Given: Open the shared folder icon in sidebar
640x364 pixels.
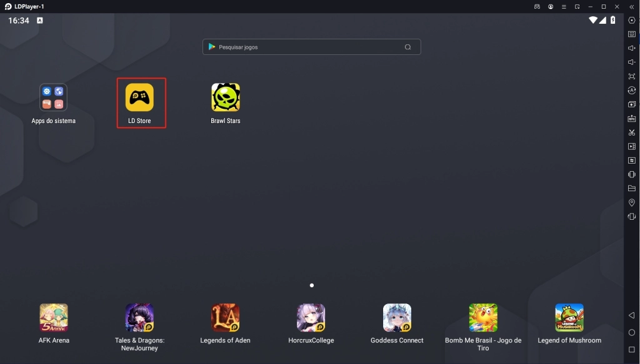Looking at the screenshot, I should point(632,189).
